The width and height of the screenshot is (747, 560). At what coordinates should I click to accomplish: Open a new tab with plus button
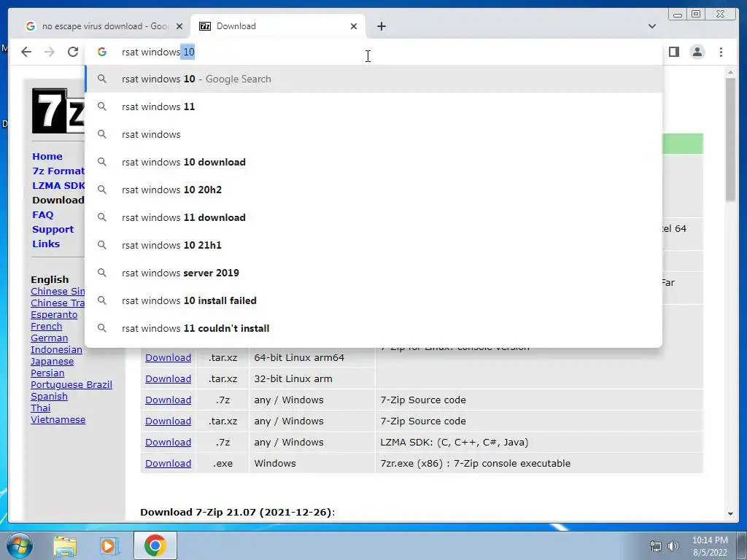[381, 26]
